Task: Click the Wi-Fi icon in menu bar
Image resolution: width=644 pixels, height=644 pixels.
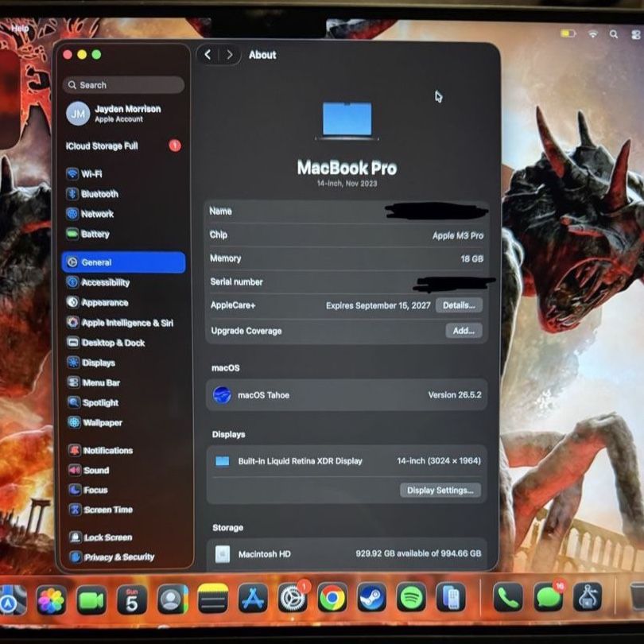Action: (x=592, y=33)
